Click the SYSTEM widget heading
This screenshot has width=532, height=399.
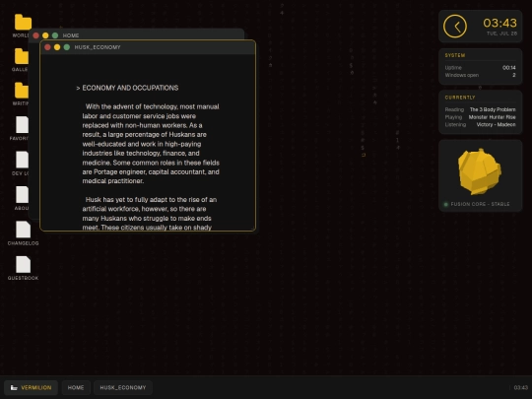[455, 55]
